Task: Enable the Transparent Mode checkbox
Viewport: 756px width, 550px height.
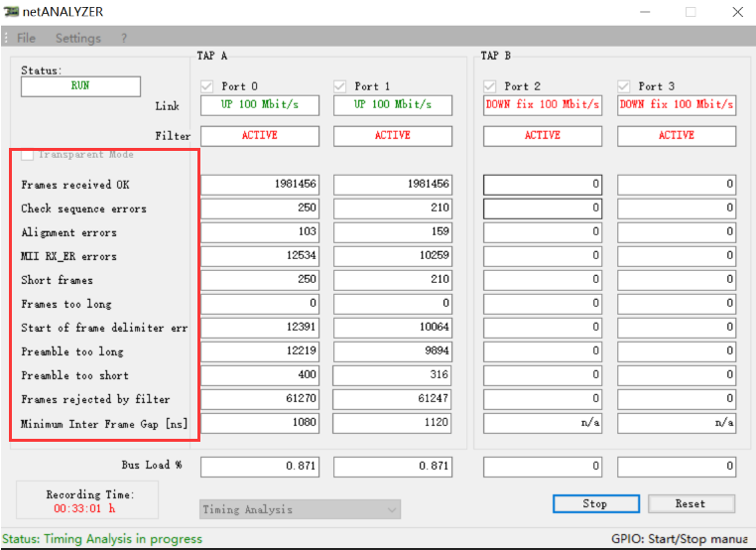Action: (x=28, y=155)
